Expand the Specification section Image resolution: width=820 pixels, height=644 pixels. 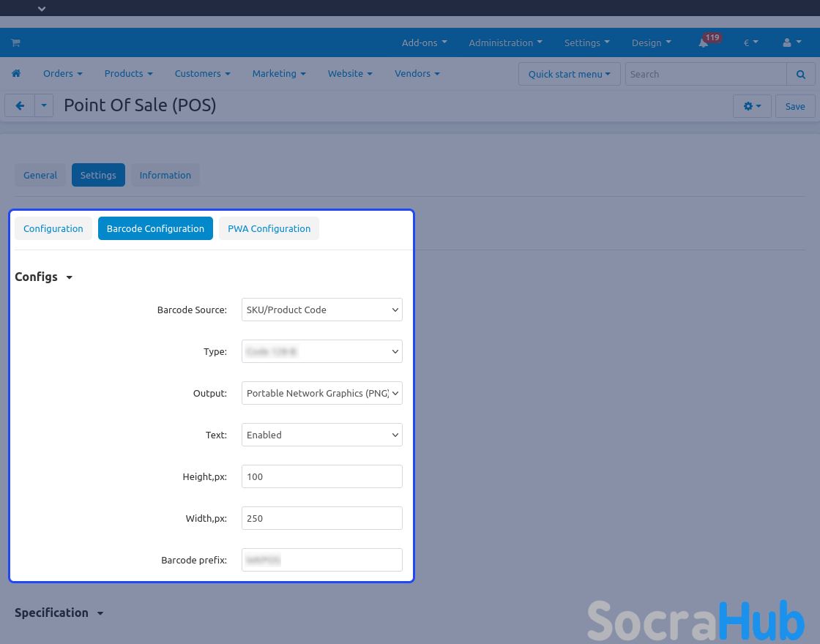pyautogui.click(x=59, y=613)
